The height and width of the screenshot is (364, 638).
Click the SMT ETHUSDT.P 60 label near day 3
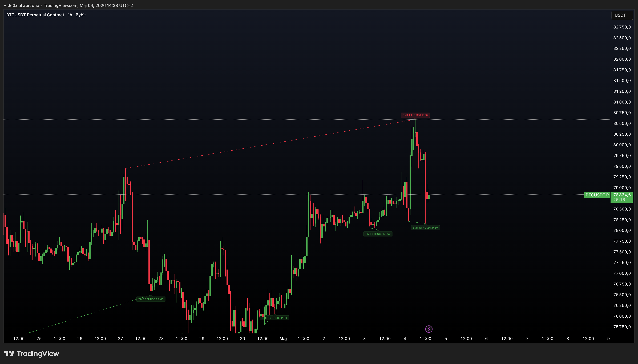(378, 234)
